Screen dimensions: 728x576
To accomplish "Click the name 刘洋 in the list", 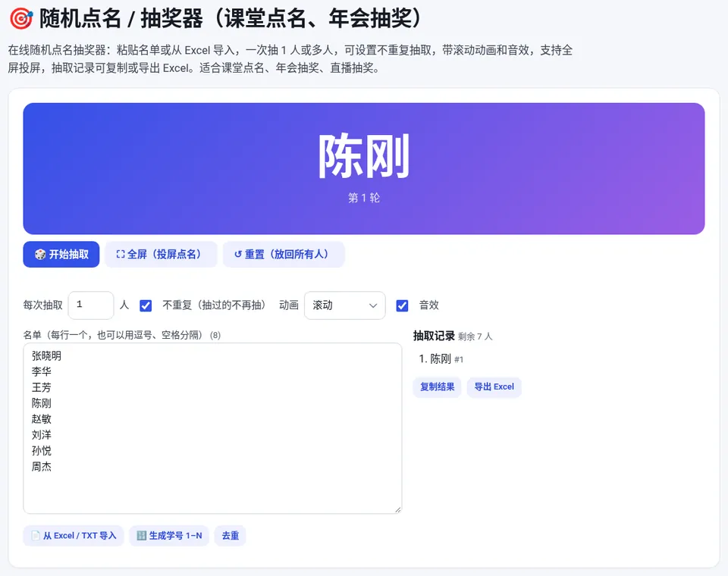I will [41, 435].
